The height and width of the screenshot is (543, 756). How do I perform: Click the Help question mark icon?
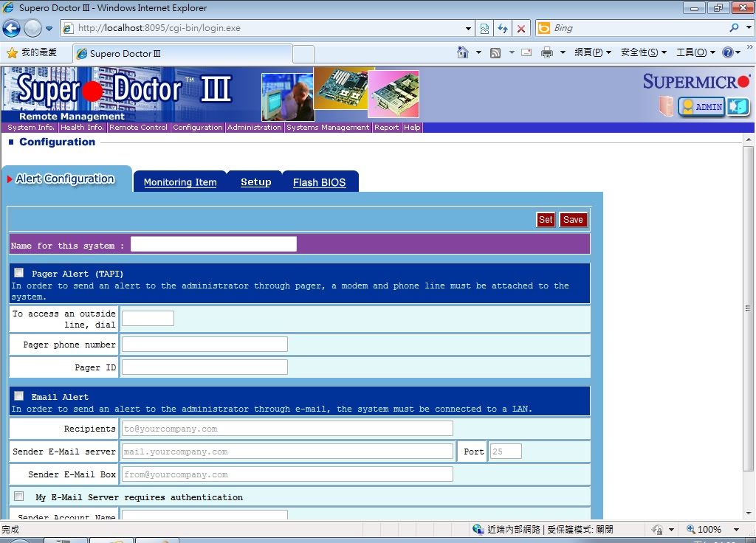728,52
